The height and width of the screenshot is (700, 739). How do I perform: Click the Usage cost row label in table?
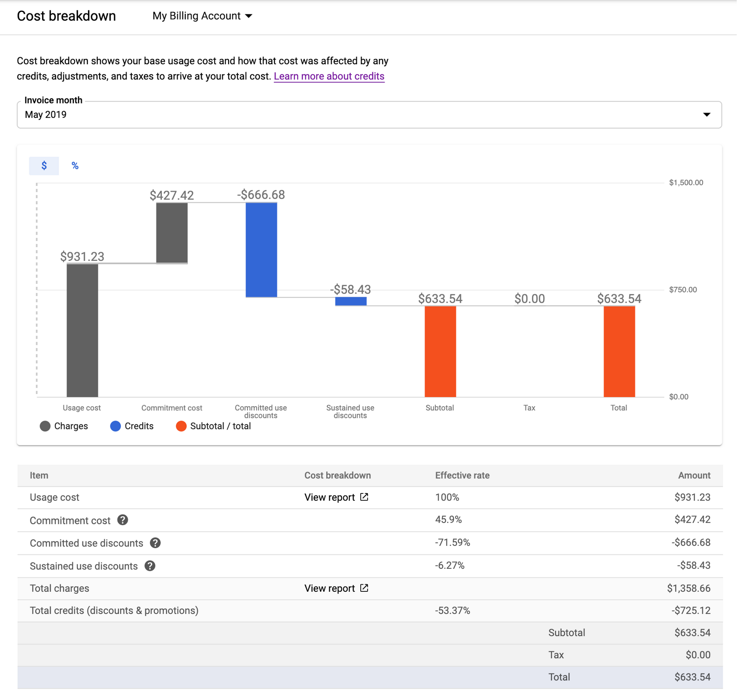coord(54,499)
